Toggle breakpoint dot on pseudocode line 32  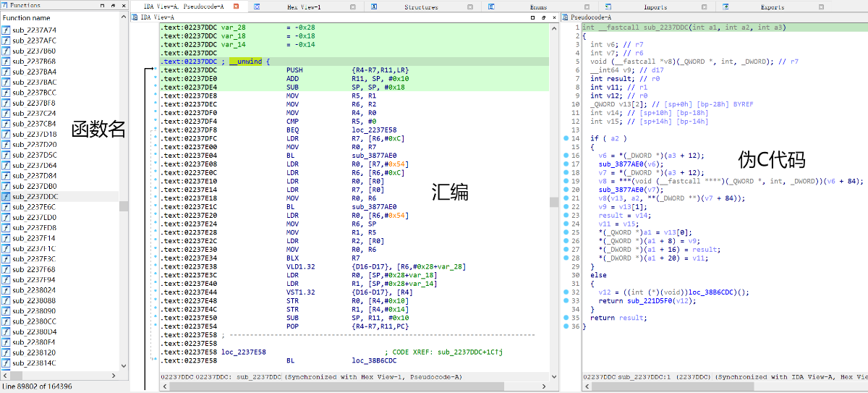point(566,292)
